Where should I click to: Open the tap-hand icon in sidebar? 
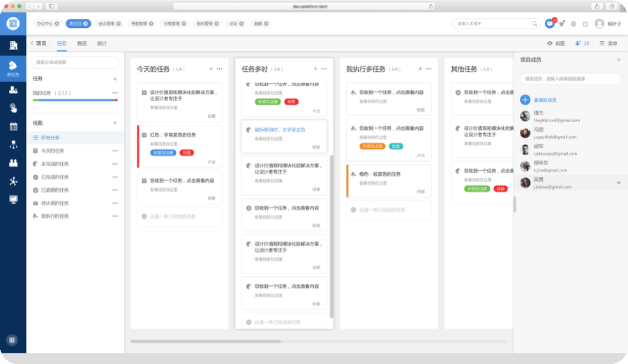point(13,108)
